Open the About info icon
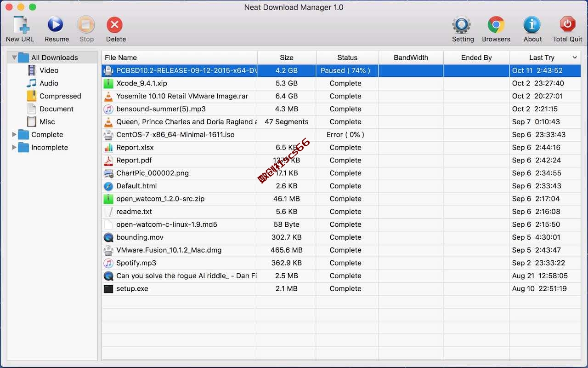The image size is (588, 368). click(x=532, y=24)
